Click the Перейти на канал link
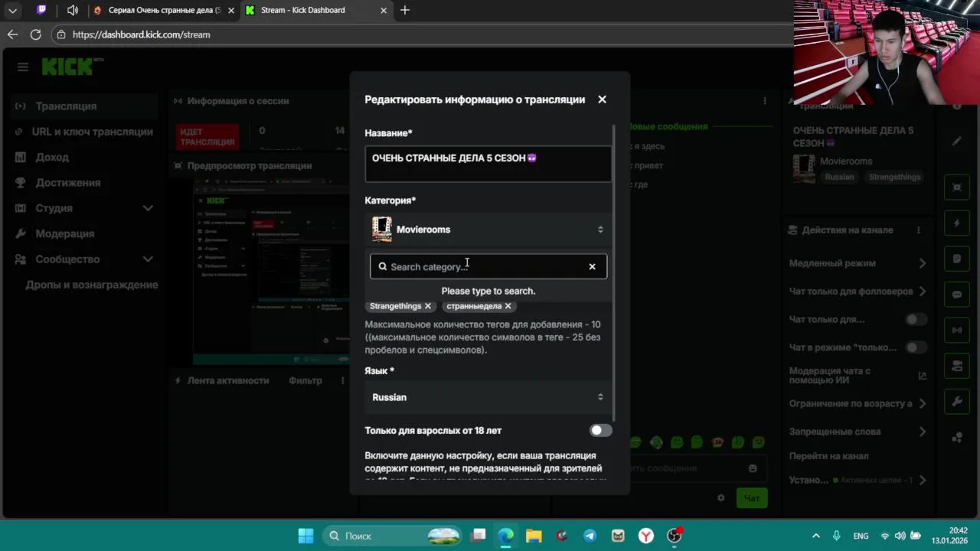980x551 pixels. pos(828,456)
